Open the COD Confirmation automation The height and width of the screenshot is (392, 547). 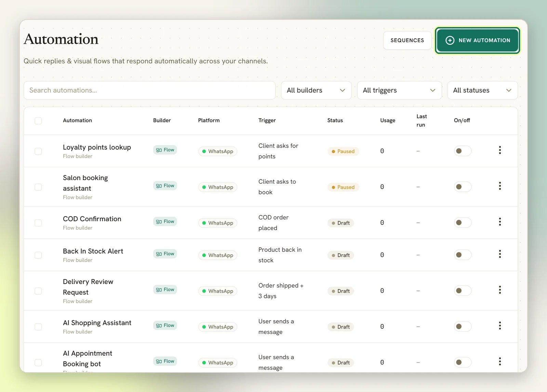coord(92,219)
